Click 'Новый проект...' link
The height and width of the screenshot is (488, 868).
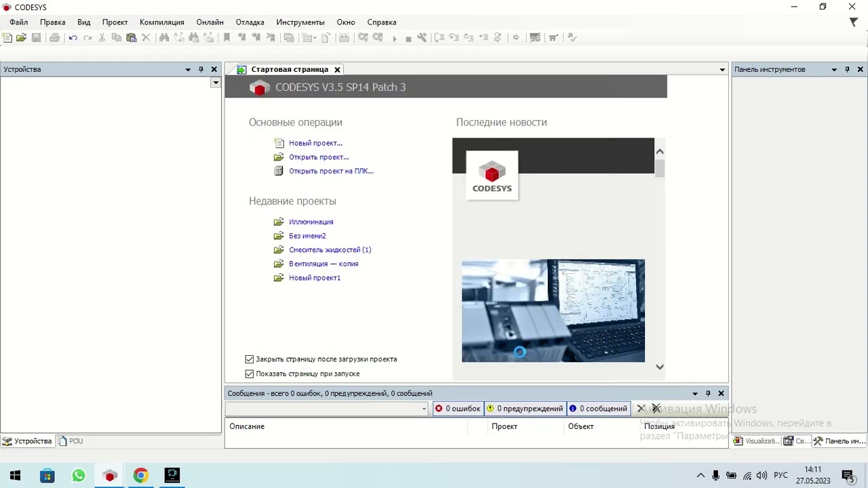click(x=315, y=143)
